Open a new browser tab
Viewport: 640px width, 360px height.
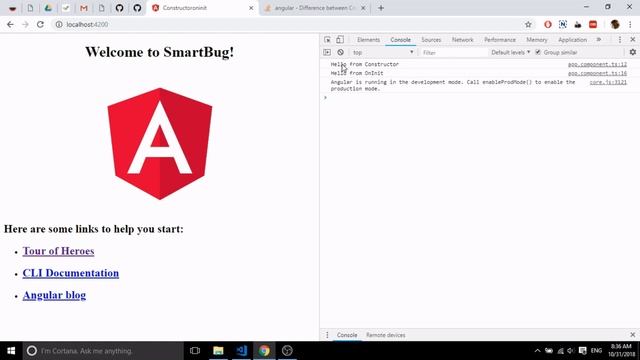[381, 8]
